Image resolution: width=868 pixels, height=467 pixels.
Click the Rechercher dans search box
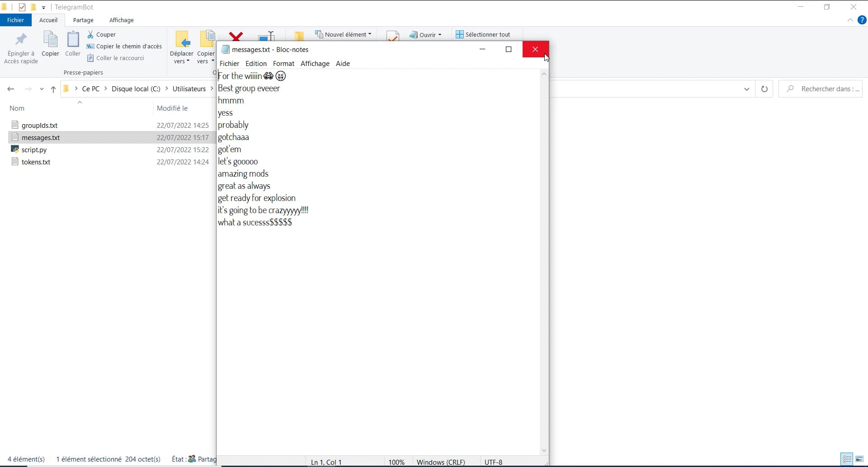click(821, 89)
